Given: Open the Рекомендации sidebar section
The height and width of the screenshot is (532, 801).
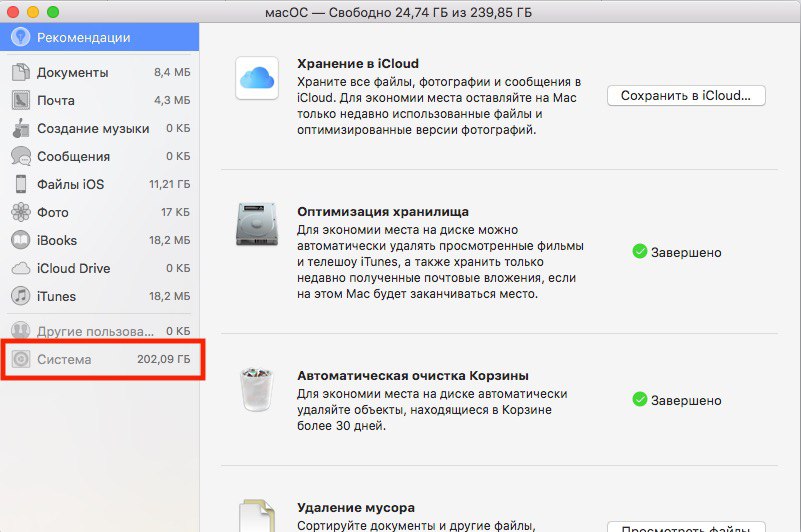Looking at the screenshot, I should pos(100,37).
